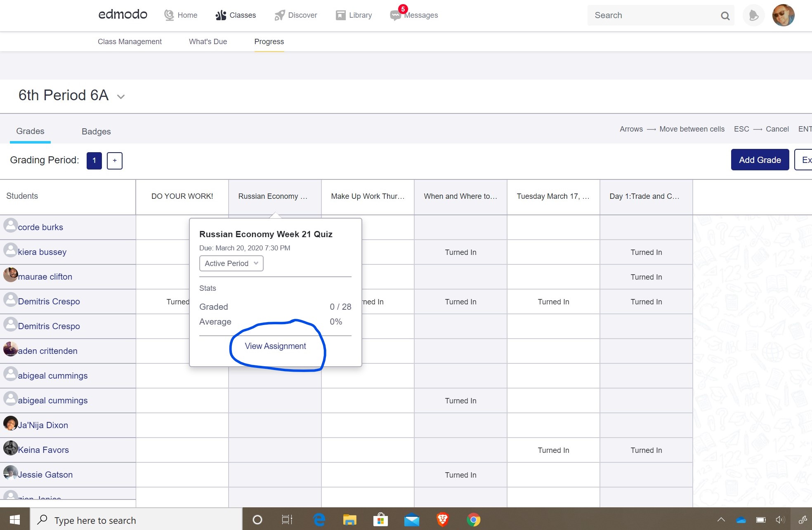Select grading period 1
812x530 pixels.
click(94, 160)
